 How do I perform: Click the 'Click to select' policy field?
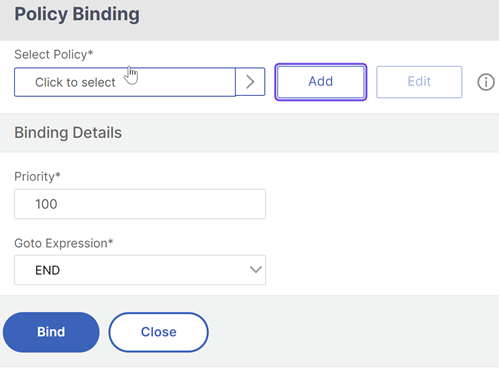pos(125,82)
